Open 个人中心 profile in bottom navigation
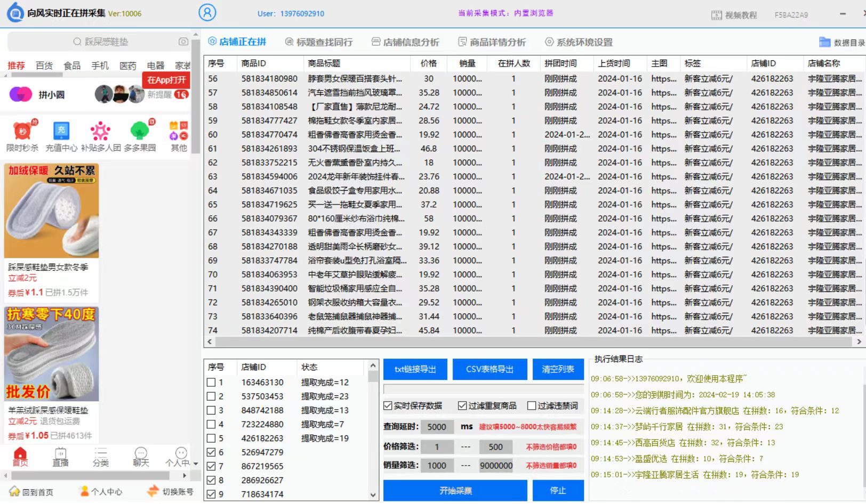This screenshot has height=504, width=866. pyautogui.click(x=179, y=457)
